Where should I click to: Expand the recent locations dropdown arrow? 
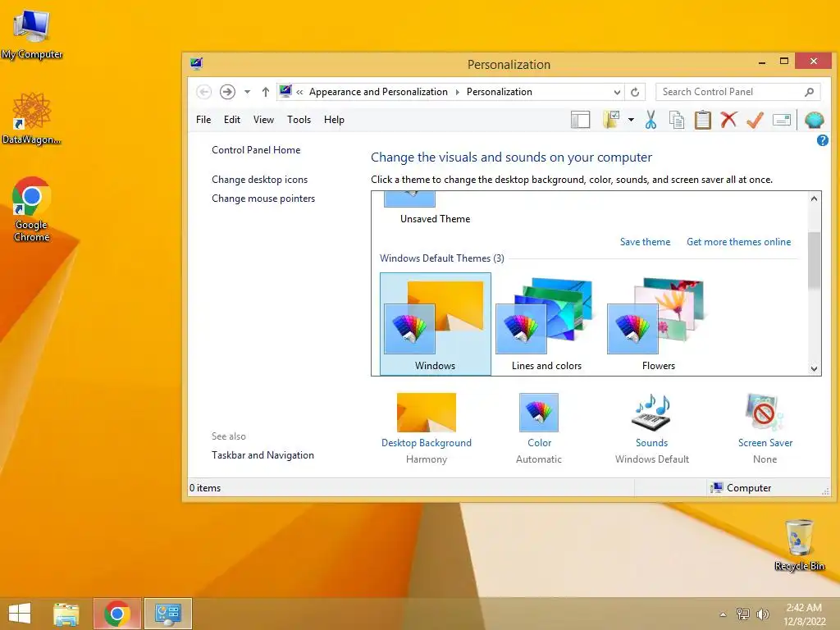click(247, 92)
